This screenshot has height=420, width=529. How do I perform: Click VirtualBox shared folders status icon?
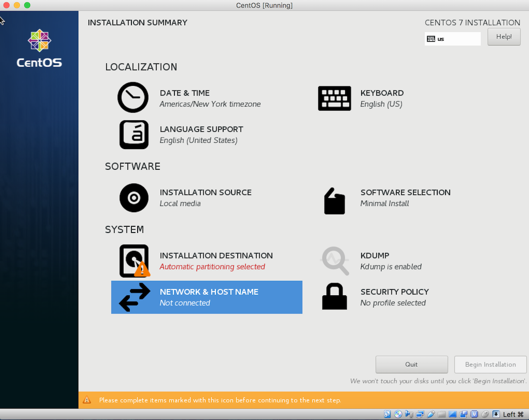[441, 414]
